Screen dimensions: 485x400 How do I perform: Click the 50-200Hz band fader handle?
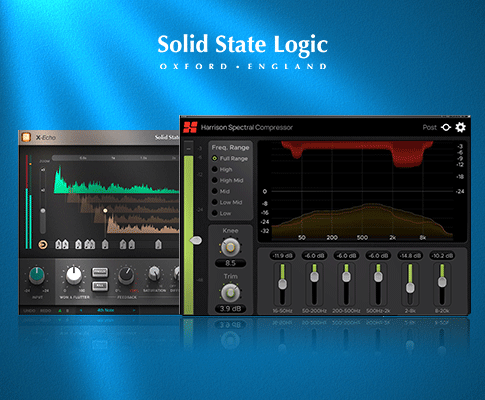coord(314,277)
